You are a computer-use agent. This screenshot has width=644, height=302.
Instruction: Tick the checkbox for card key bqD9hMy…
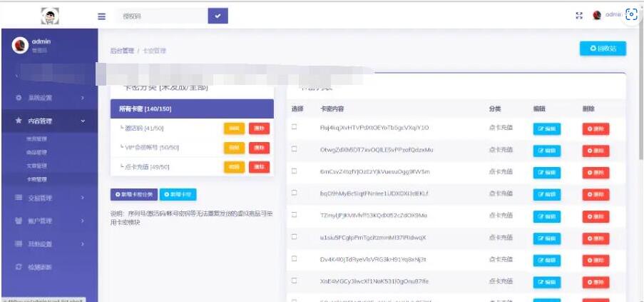pos(294,193)
